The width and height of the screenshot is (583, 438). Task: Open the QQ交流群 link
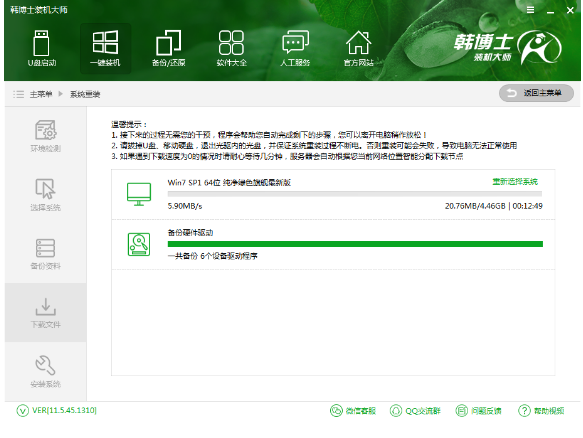click(415, 410)
